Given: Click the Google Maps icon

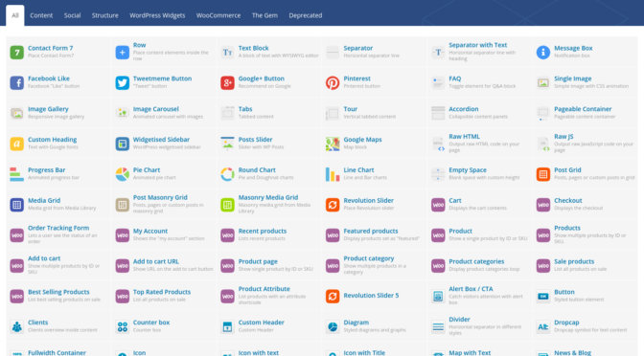Looking at the screenshot, I should 333,144.
